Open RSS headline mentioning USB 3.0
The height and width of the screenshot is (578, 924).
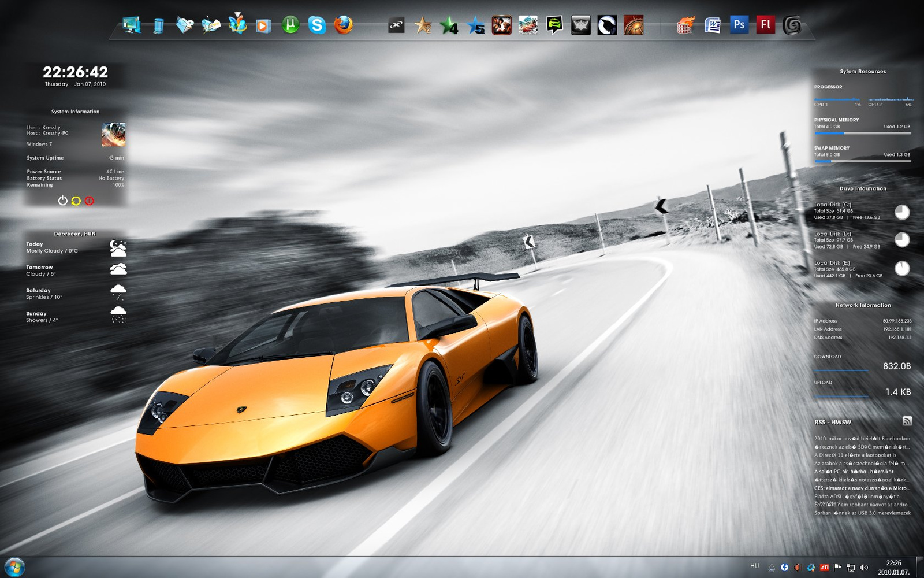863,513
